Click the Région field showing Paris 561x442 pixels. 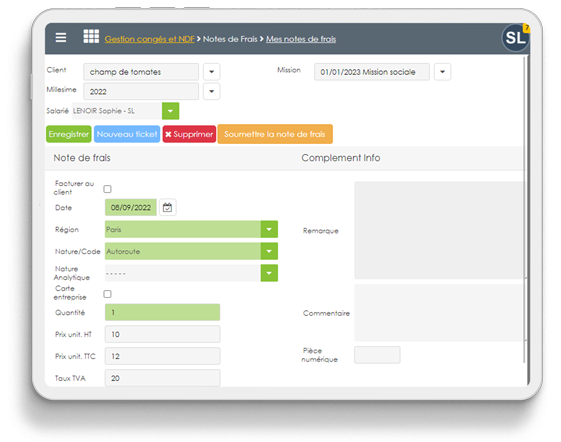pos(183,229)
